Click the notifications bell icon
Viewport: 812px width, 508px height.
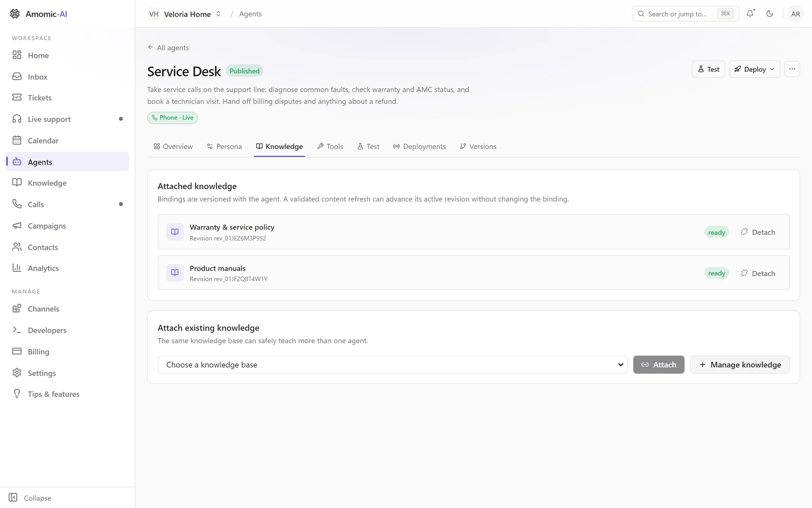click(x=750, y=14)
